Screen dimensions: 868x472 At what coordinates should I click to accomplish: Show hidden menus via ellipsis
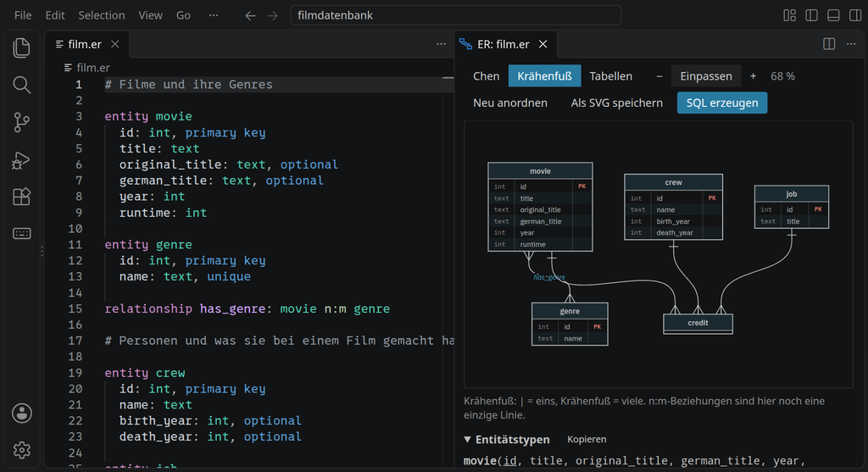pos(213,15)
